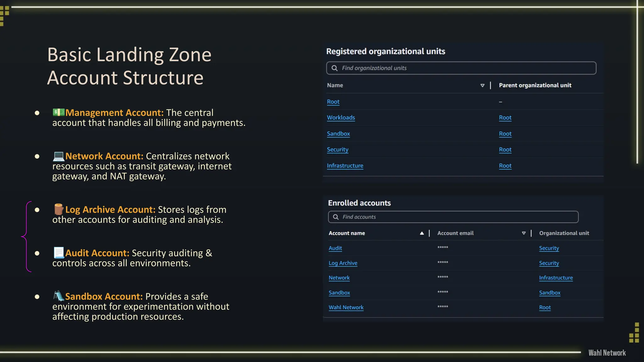644x362 pixels.
Task: Click the search icon in Find organizational units
Action: pos(335,68)
